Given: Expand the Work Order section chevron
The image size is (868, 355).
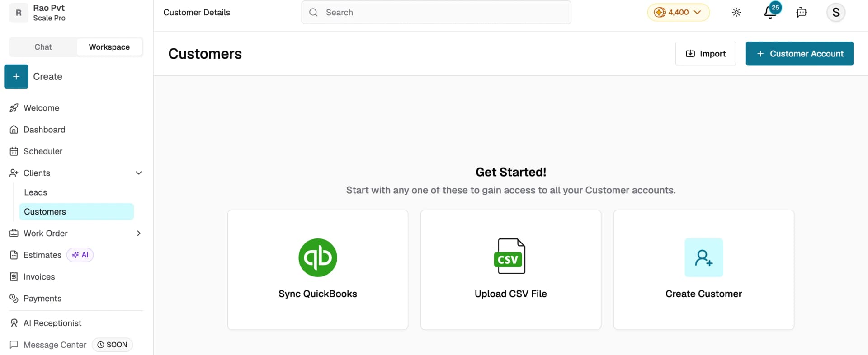Looking at the screenshot, I should point(139,234).
